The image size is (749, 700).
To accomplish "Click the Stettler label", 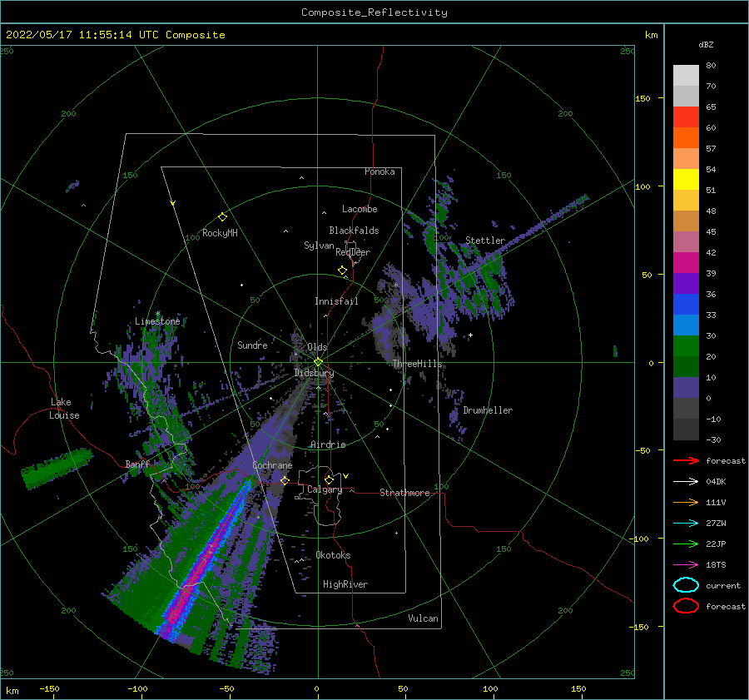I will click(485, 241).
